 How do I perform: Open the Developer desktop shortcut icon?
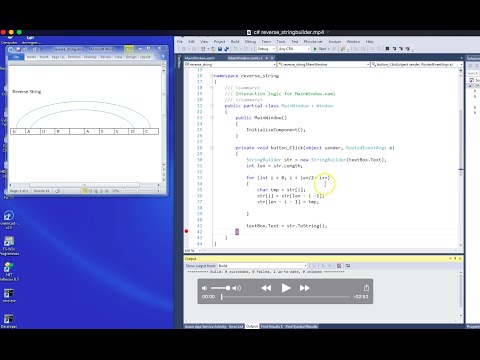pyautogui.click(x=9, y=321)
